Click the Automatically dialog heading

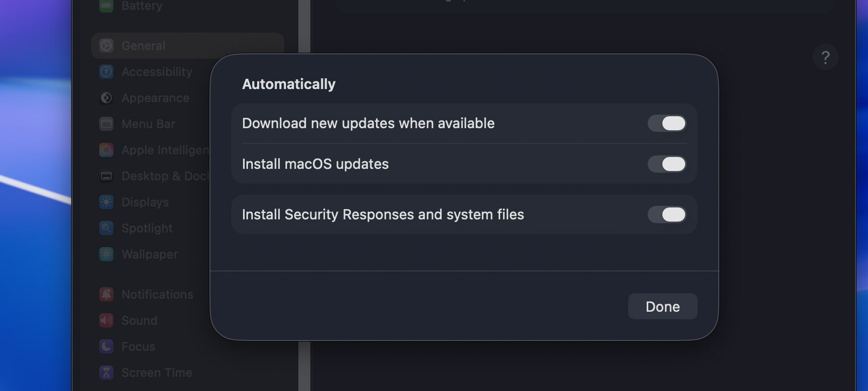(289, 84)
